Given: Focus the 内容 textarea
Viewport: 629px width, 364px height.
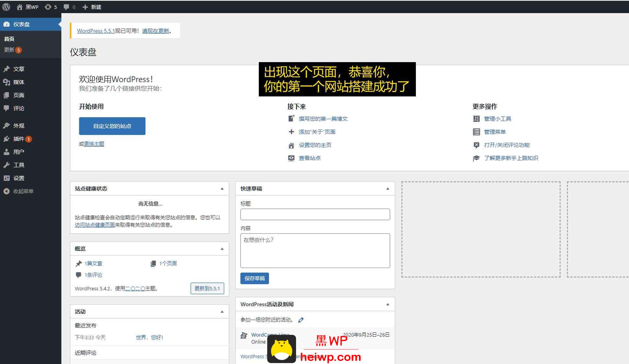Looking at the screenshot, I should pos(315,251).
